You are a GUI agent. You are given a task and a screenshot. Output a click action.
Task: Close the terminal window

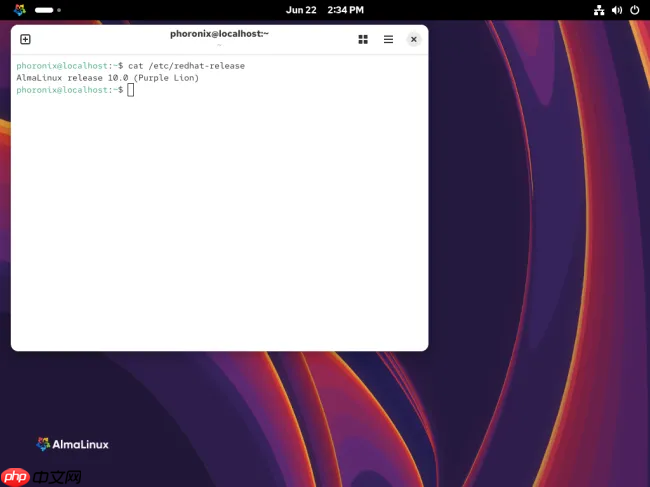click(414, 39)
